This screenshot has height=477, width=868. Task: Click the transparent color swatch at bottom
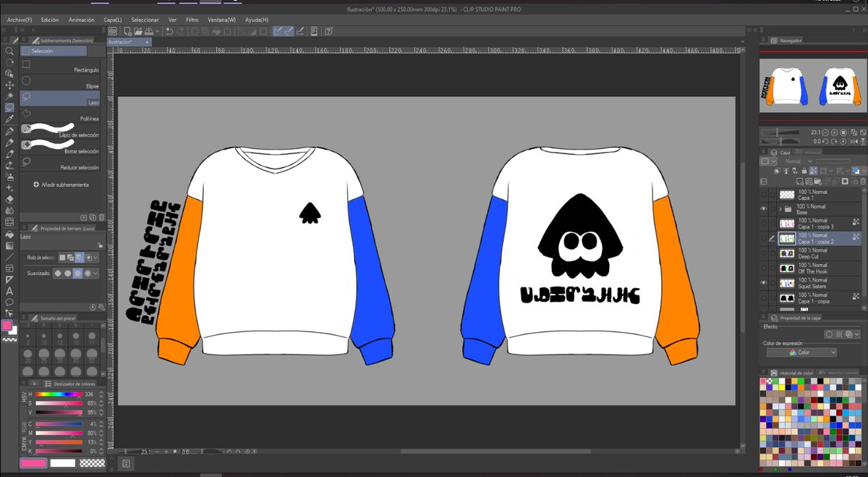pyautogui.click(x=92, y=463)
